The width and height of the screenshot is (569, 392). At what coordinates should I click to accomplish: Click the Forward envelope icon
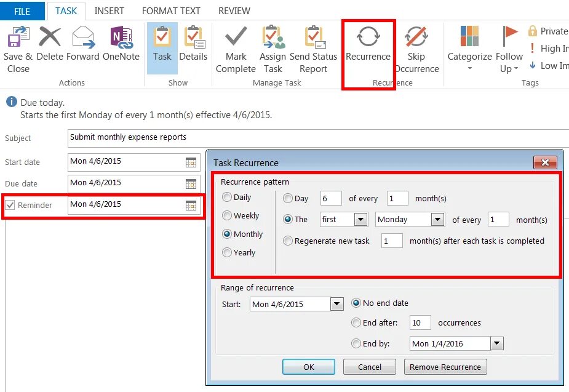[x=83, y=37]
